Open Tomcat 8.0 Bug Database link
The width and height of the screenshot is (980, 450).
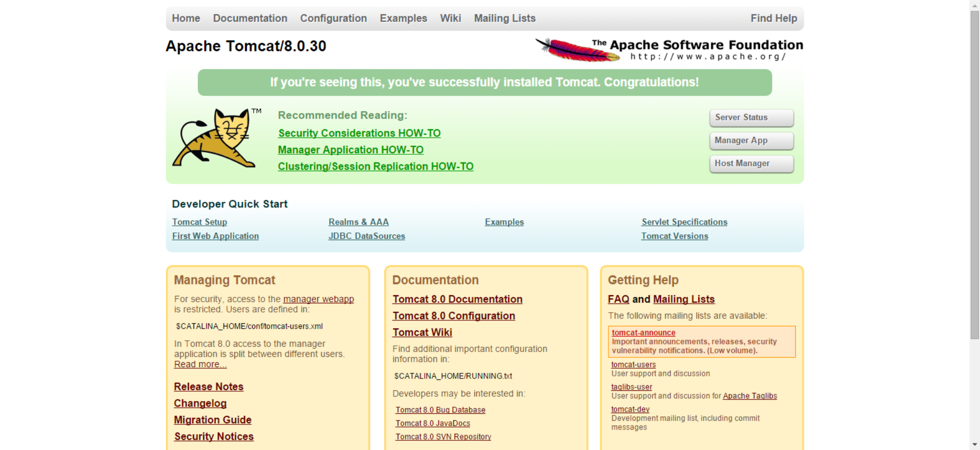(x=440, y=410)
